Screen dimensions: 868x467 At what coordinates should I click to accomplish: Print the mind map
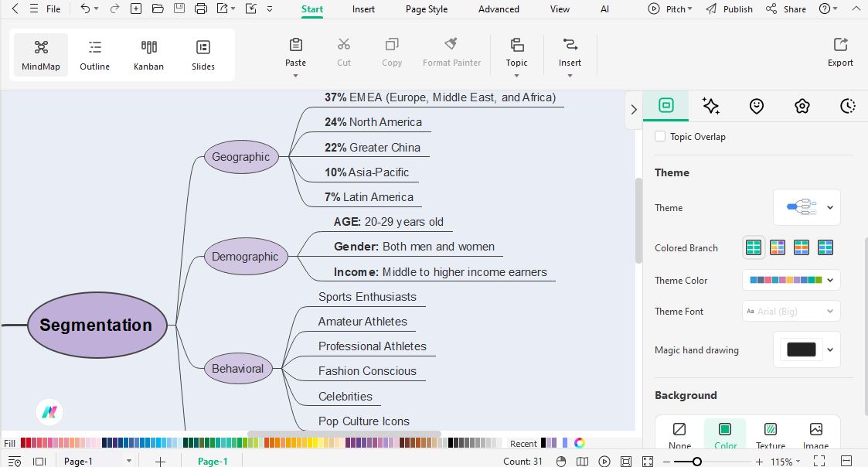(201, 9)
